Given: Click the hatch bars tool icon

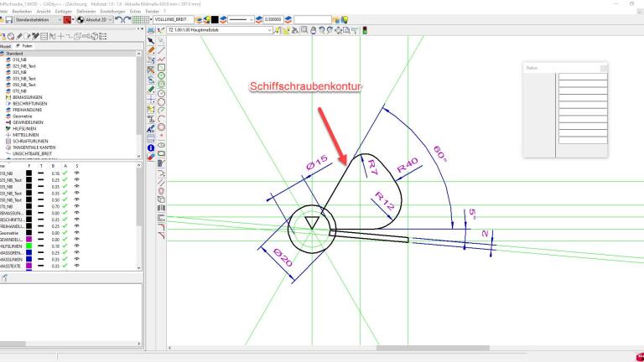Looking at the screenshot, I should [x=161, y=208].
